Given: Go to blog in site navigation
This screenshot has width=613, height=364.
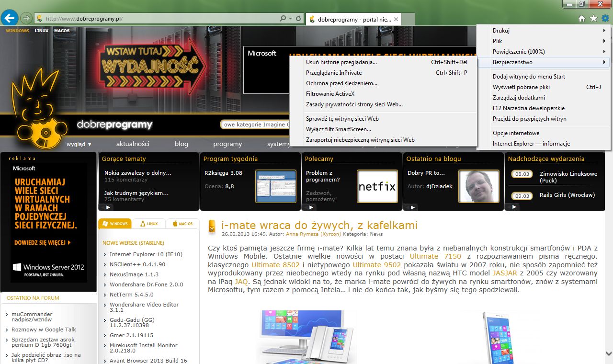Looking at the screenshot, I should 182,144.
